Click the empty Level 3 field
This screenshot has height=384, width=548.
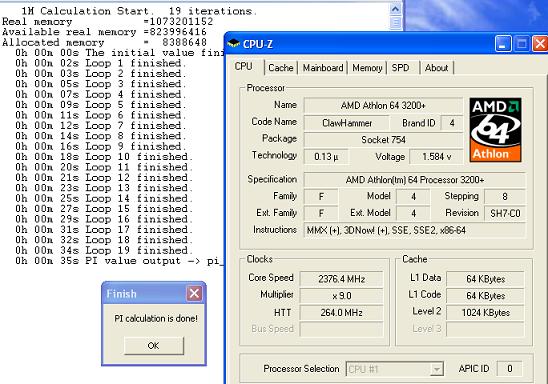485,329
